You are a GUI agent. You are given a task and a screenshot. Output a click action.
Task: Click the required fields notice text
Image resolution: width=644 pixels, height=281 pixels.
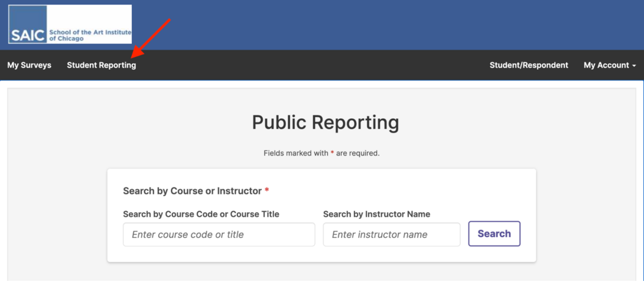[321, 153]
